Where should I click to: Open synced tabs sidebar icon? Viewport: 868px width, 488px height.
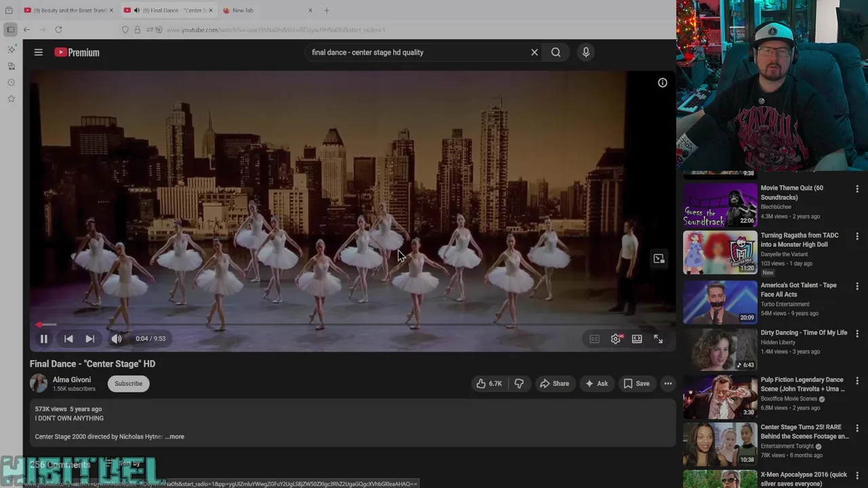pos(11,66)
